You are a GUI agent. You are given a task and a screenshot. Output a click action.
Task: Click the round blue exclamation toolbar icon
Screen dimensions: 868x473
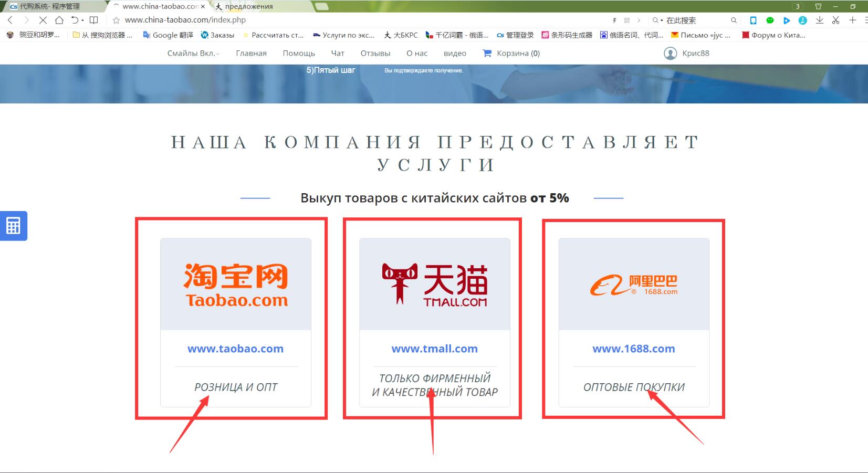tap(802, 20)
